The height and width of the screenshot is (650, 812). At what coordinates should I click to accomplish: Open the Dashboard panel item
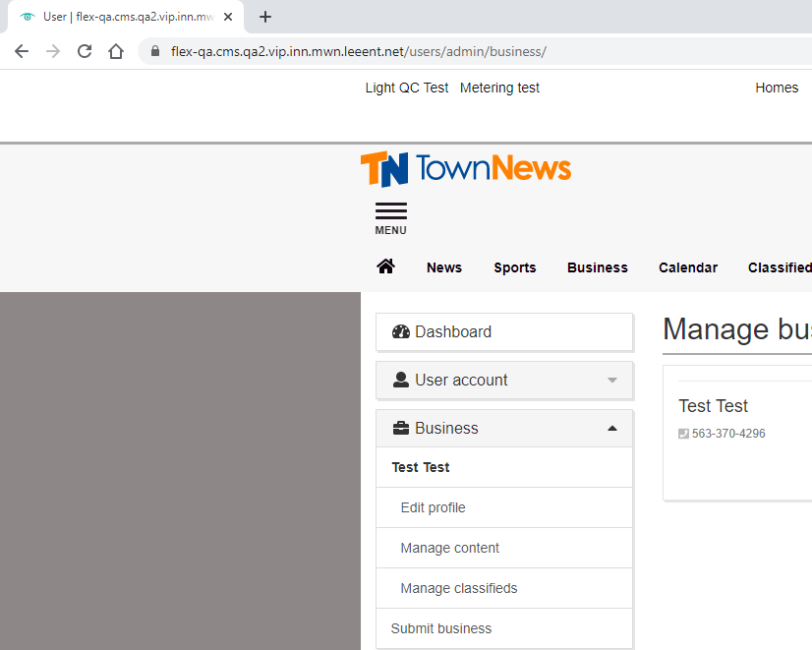pyautogui.click(x=504, y=332)
